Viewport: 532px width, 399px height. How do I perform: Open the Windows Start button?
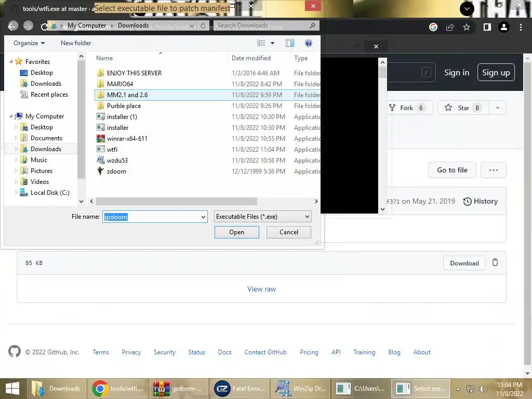click(x=12, y=389)
